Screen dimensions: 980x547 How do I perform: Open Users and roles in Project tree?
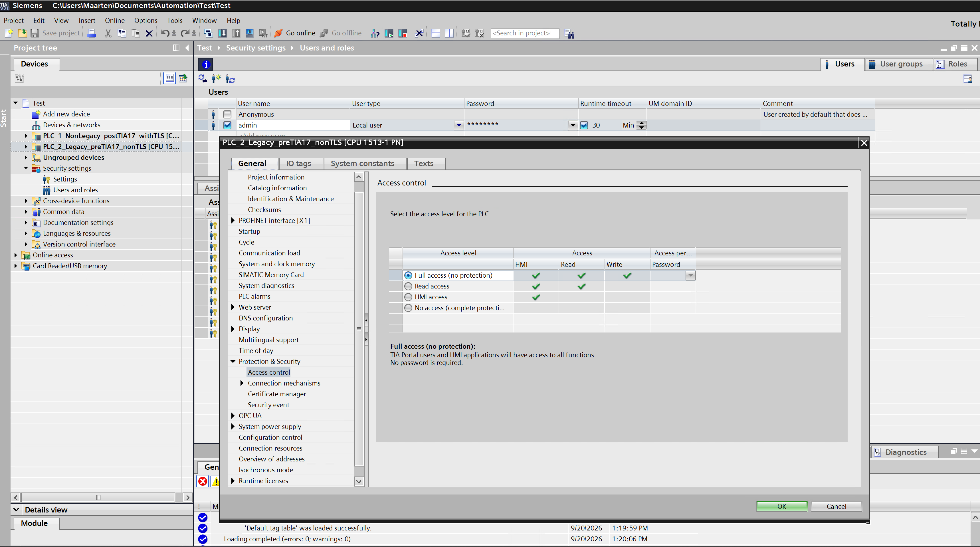pos(75,190)
